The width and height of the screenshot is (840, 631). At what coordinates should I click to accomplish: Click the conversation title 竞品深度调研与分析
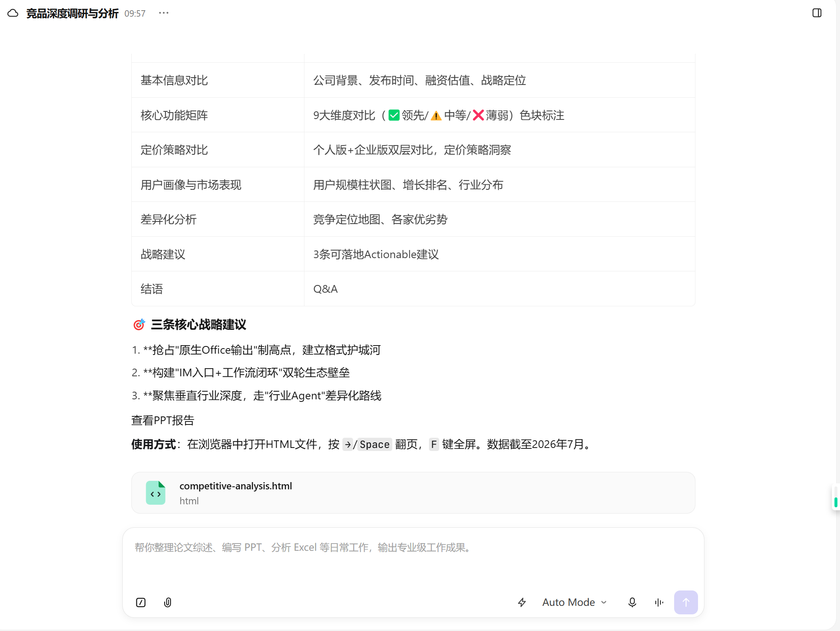click(x=72, y=14)
